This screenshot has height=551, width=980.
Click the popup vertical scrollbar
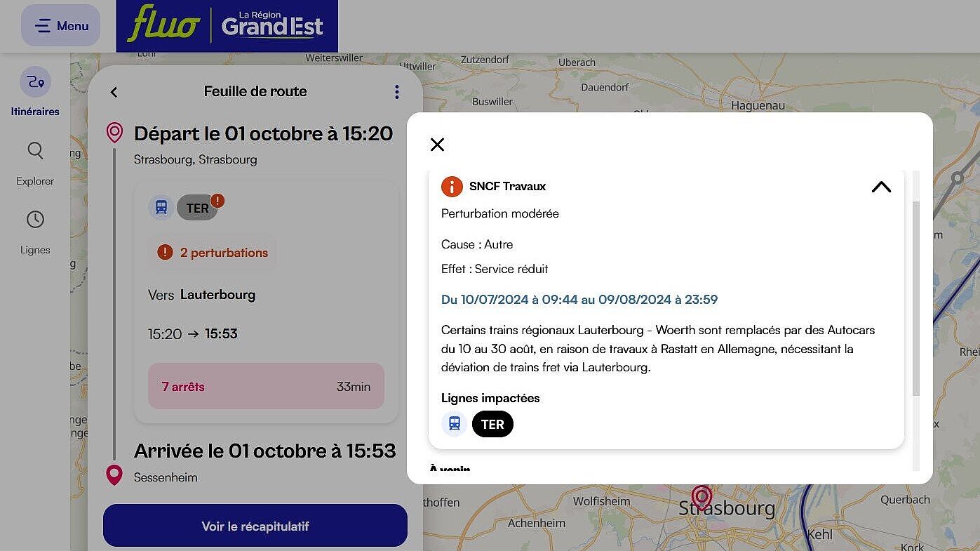click(915, 298)
